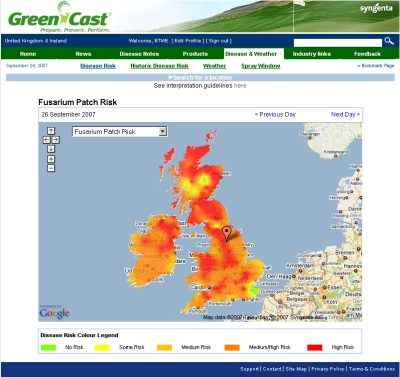Click the Previous Day link
The width and height of the screenshot is (400, 377).
(x=275, y=115)
